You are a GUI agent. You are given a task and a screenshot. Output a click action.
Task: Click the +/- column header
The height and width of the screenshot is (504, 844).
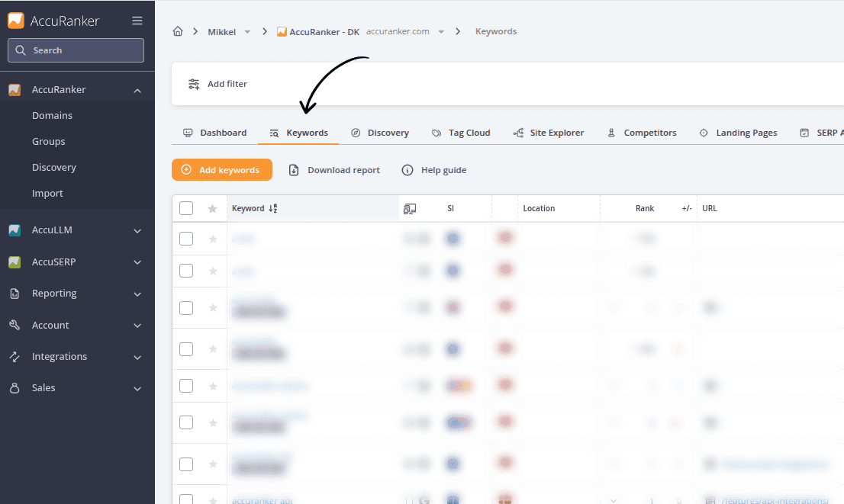687,208
